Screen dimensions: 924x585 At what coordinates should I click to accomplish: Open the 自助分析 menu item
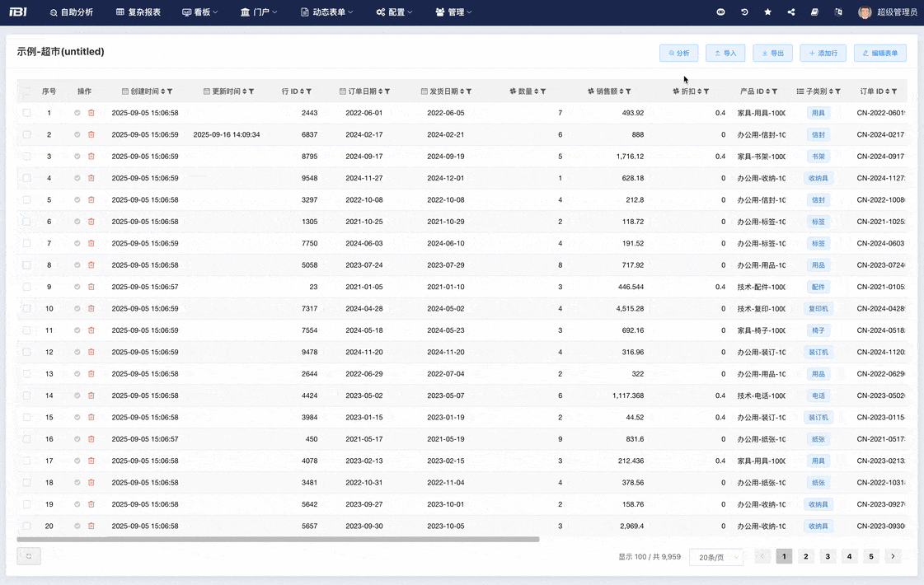71,12
